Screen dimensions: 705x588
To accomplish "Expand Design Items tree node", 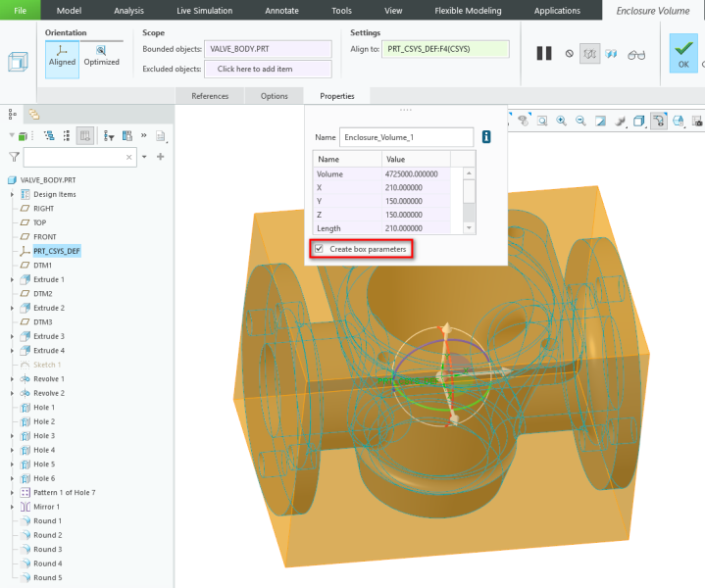I will pyautogui.click(x=12, y=194).
